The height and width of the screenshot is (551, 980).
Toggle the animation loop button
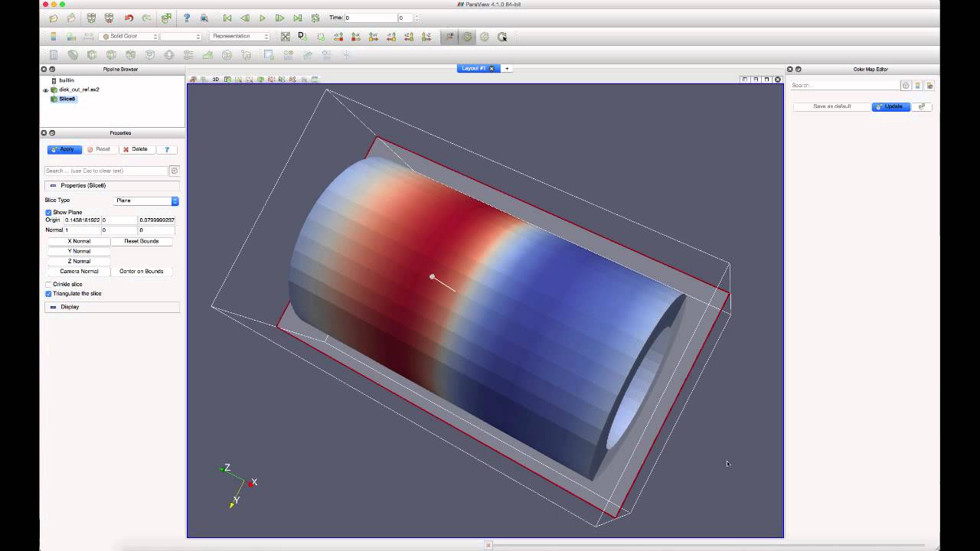pos(315,18)
